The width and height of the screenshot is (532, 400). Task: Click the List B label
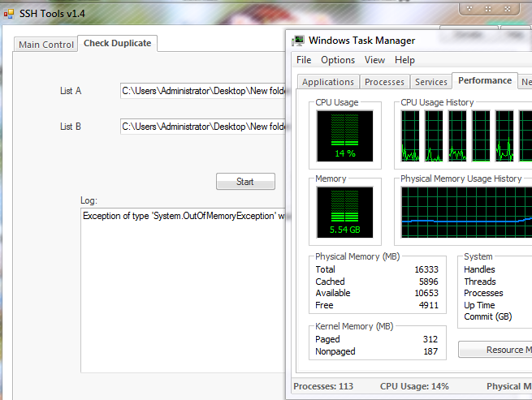click(71, 127)
